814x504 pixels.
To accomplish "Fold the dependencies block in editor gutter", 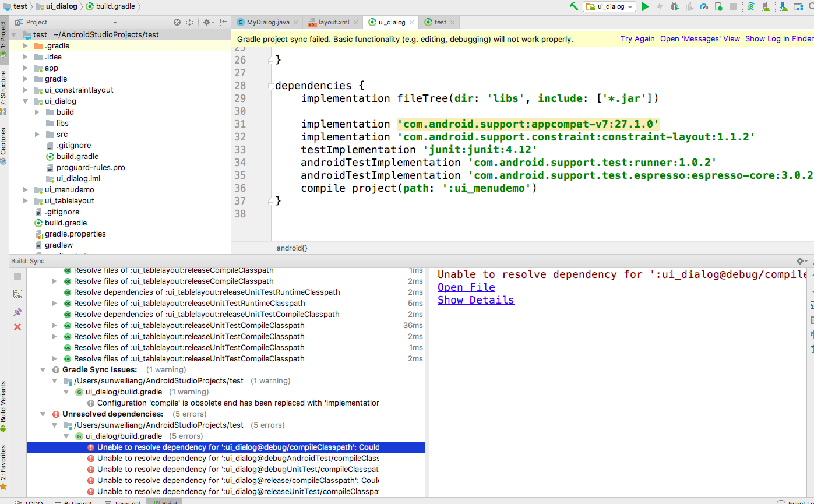I will (270, 86).
